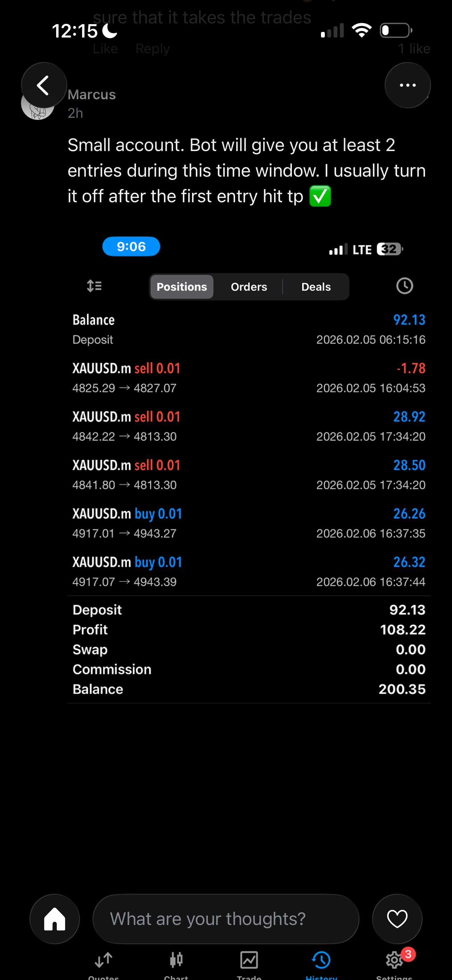Image resolution: width=452 pixels, height=980 pixels.
Task: Tap the home icon button
Action: pyautogui.click(x=55, y=919)
